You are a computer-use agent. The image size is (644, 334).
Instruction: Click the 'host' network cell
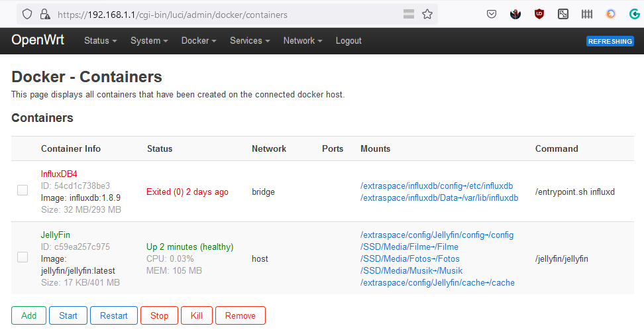click(260, 259)
